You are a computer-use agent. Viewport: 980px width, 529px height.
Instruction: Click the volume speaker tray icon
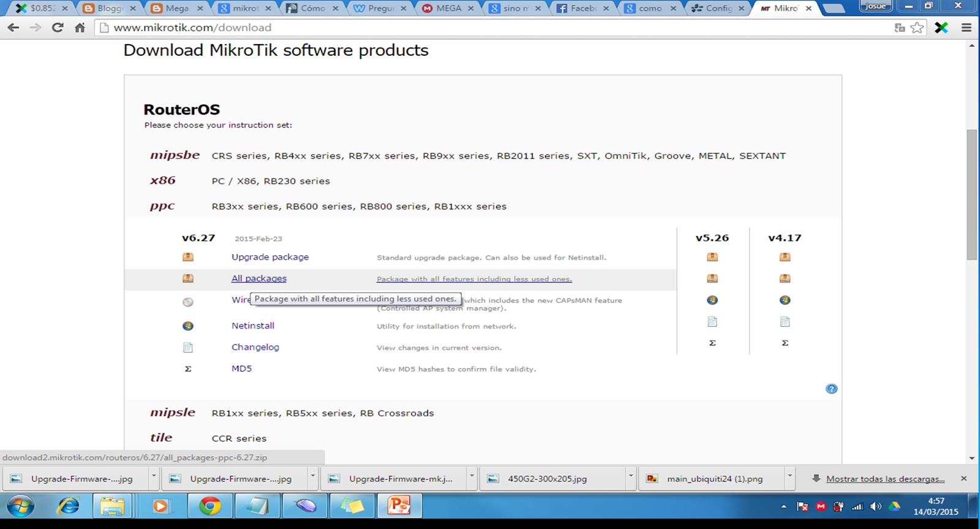pos(876,506)
